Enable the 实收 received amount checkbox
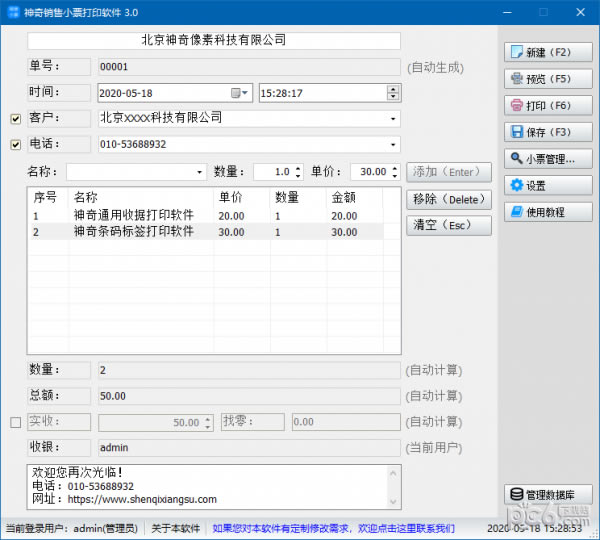 [x=16, y=423]
